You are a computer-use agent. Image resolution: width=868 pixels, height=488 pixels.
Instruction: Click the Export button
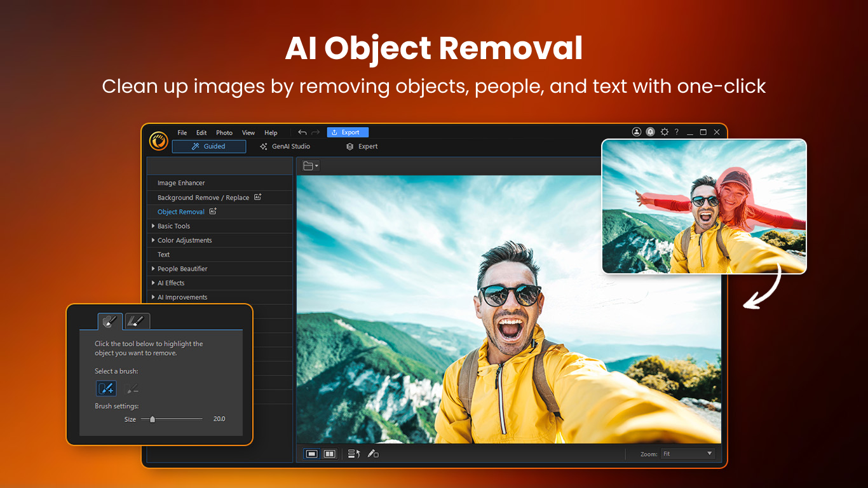point(348,132)
